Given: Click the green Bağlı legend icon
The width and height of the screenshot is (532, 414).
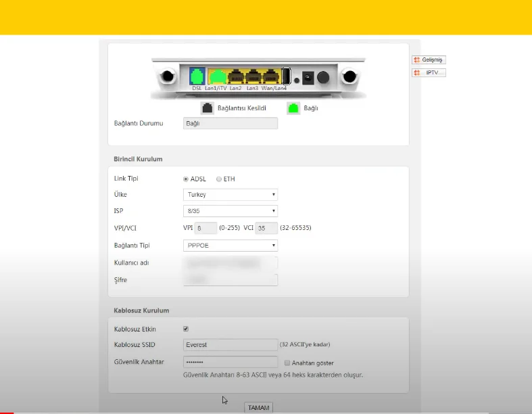Looking at the screenshot, I should tap(293, 108).
